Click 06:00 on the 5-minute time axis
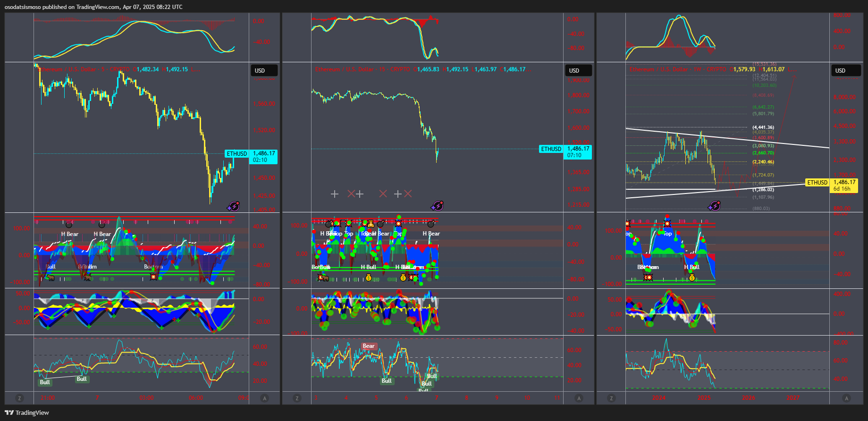The image size is (868, 421). (196, 398)
